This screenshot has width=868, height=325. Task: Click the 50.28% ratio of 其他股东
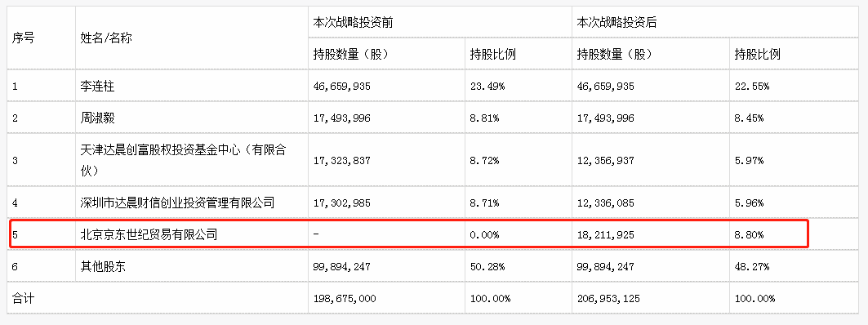click(485, 266)
